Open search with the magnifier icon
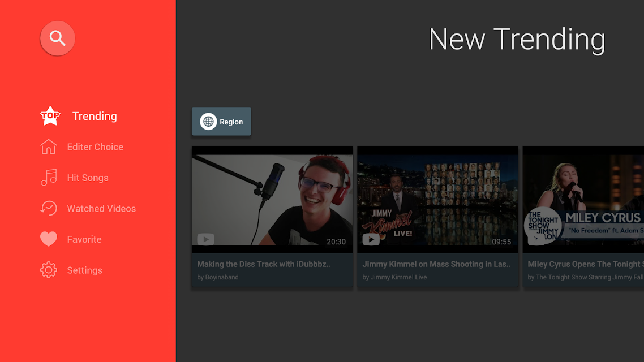The height and width of the screenshot is (362, 644). coord(58,38)
